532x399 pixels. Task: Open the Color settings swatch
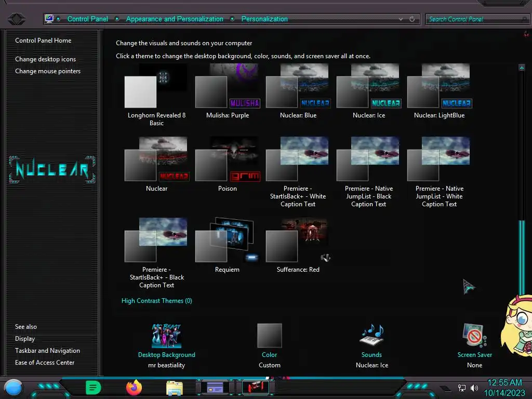coord(270,336)
